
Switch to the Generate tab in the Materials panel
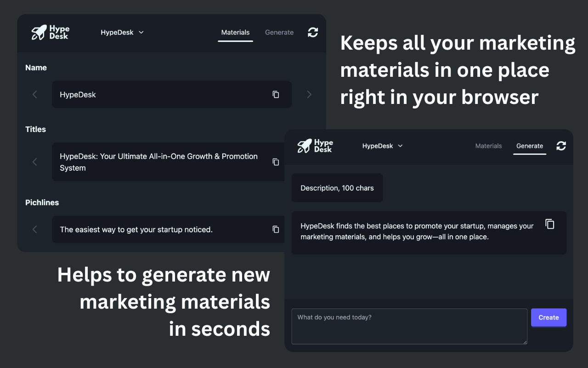pyautogui.click(x=279, y=33)
